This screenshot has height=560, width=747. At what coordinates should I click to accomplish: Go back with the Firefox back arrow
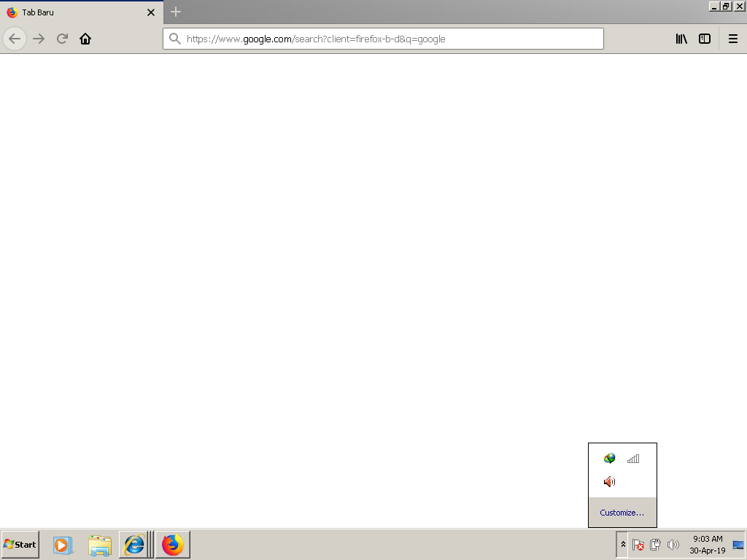15,39
